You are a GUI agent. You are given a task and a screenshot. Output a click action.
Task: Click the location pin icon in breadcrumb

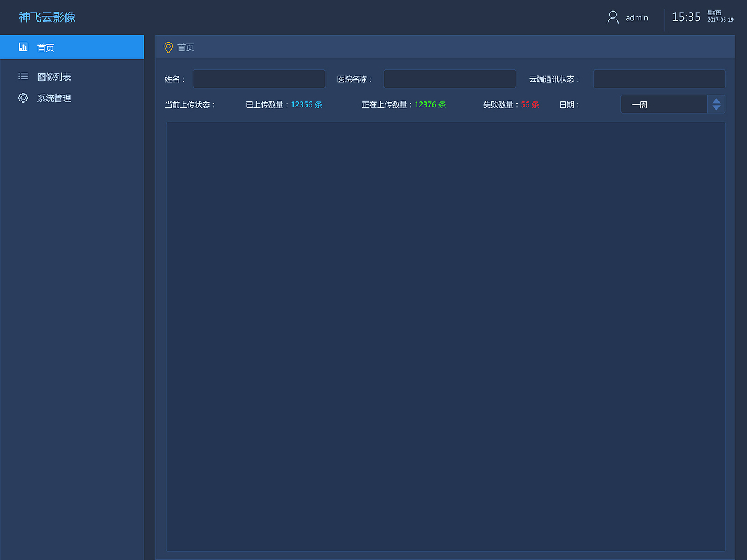point(169,47)
